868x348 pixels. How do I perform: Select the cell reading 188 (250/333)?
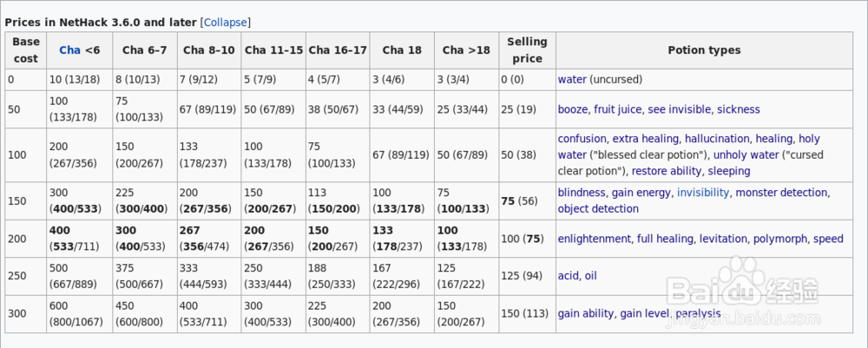pyautogui.click(x=338, y=276)
